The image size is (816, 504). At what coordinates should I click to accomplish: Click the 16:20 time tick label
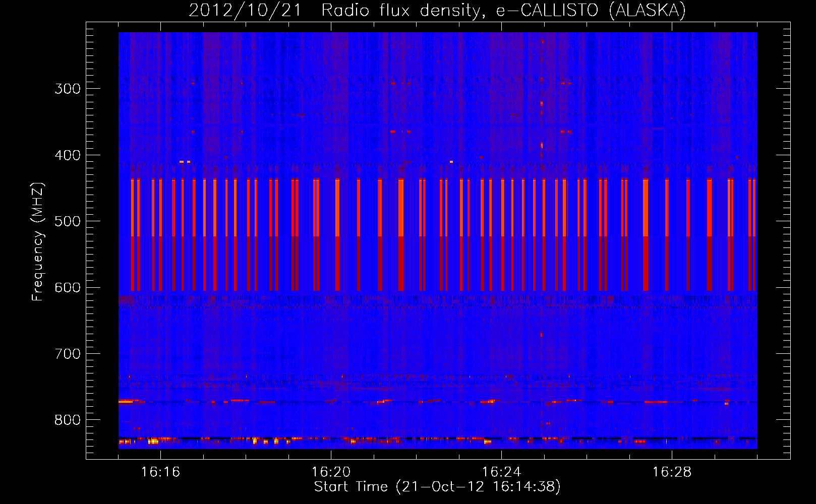tap(331, 472)
